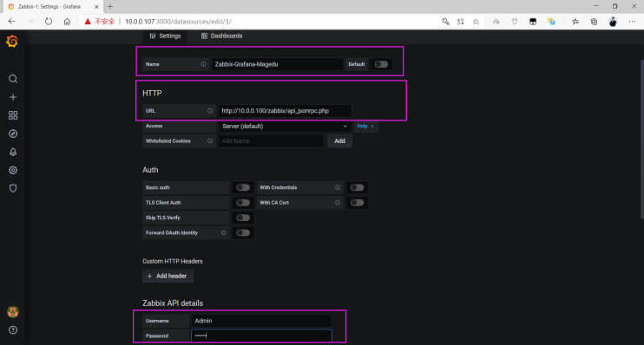
Task: Enable the Forward OAuth Identity switch
Action: click(x=243, y=232)
